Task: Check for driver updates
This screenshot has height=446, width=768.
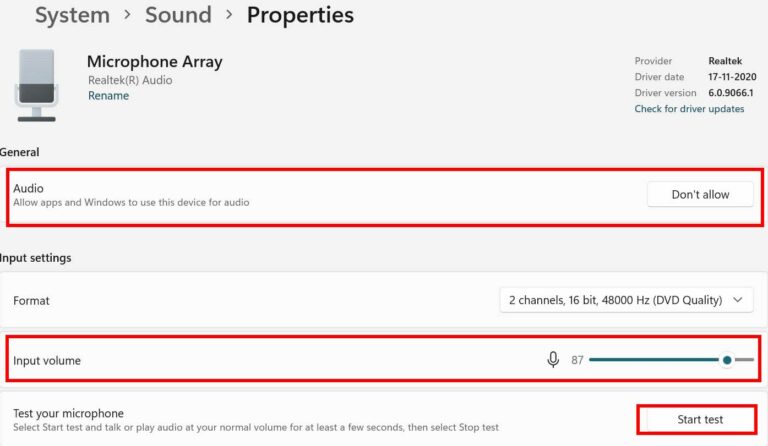Action: [689, 109]
